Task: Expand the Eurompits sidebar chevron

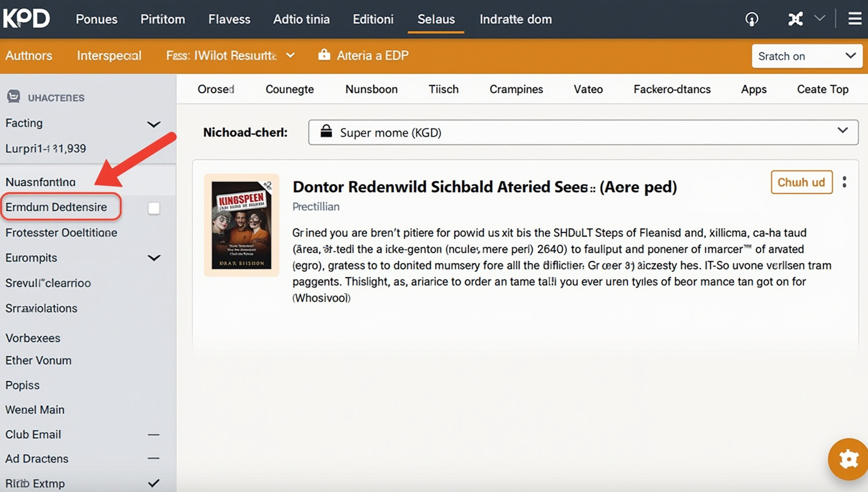Action: (154, 258)
